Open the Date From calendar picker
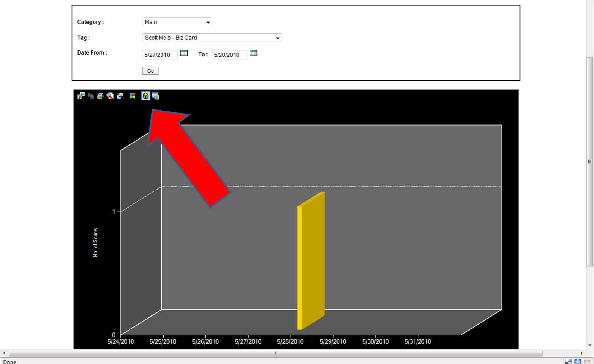594x364 pixels. [184, 53]
